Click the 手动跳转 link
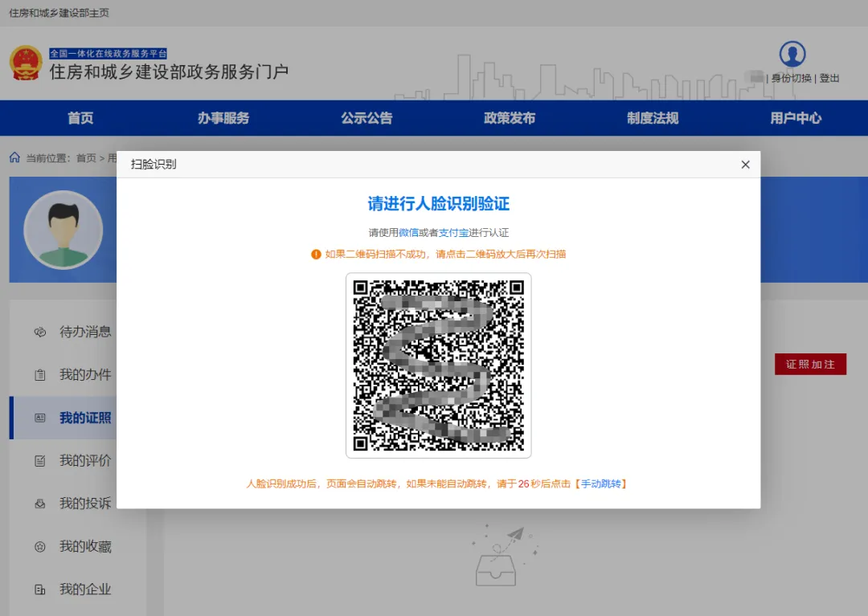This screenshot has height=616, width=868. [600, 483]
